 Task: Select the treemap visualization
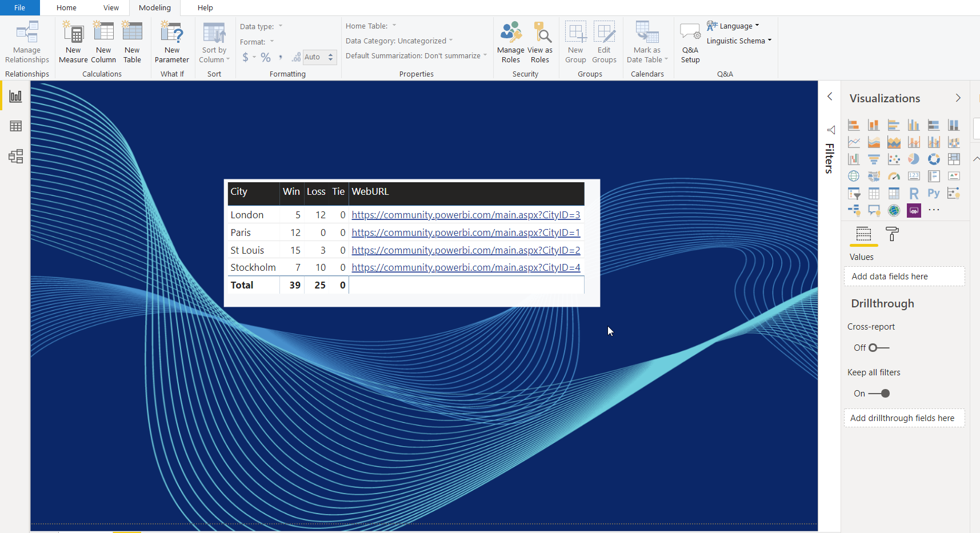point(954,159)
